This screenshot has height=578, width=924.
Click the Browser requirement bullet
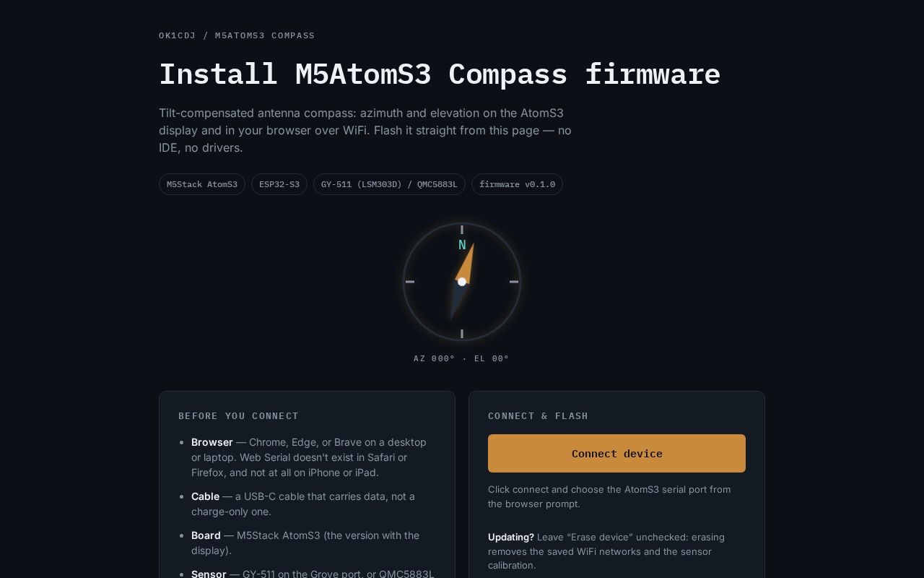point(313,457)
